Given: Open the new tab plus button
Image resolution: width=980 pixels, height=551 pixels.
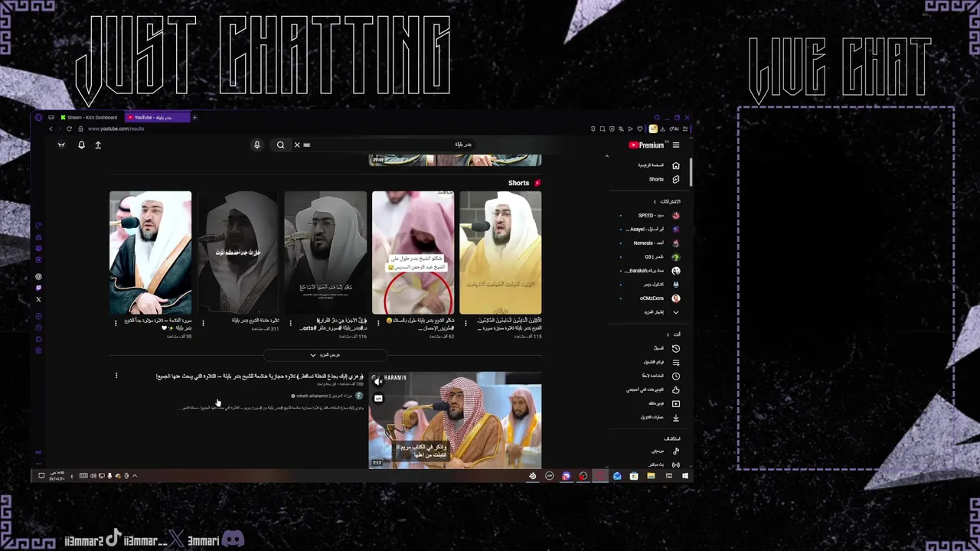Looking at the screenshot, I should point(194,117).
